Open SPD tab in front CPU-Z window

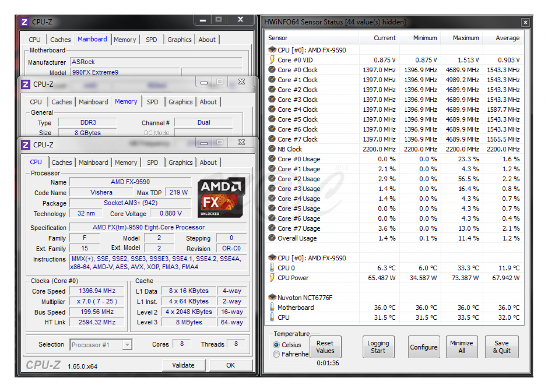tap(152, 163)
